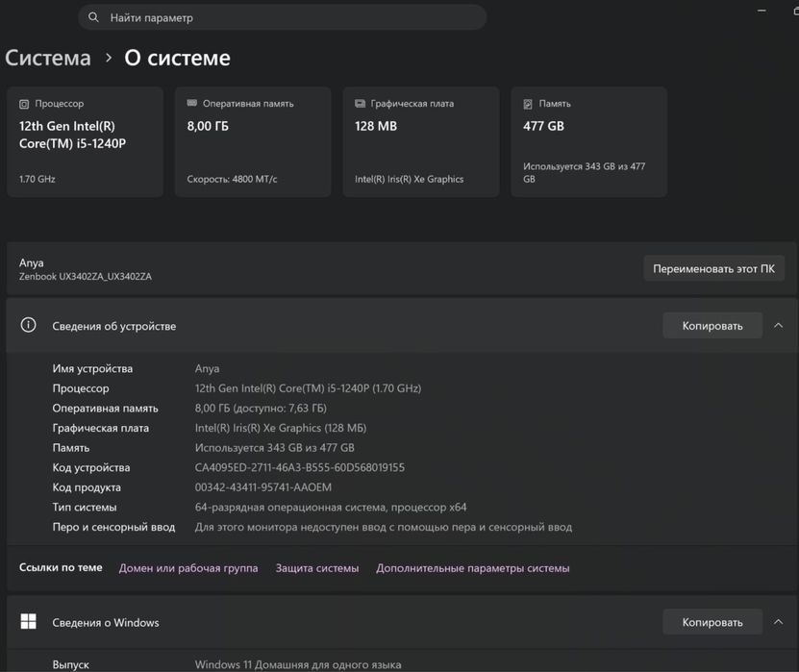Click "64-разрядная операционная система, процессор x64" value
The width and height of the screenshot is (799, 672).
(x=331, y=507)
